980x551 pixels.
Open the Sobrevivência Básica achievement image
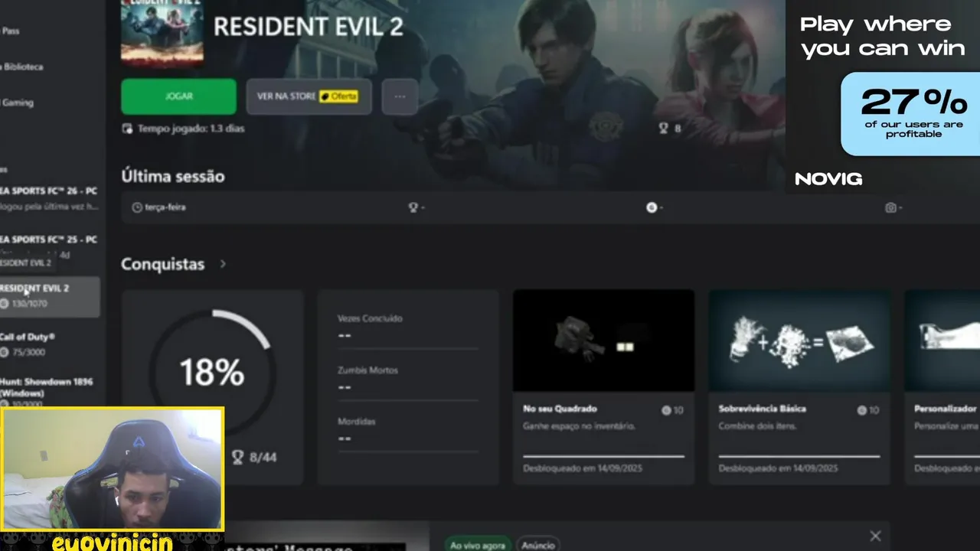click(799, 341)
